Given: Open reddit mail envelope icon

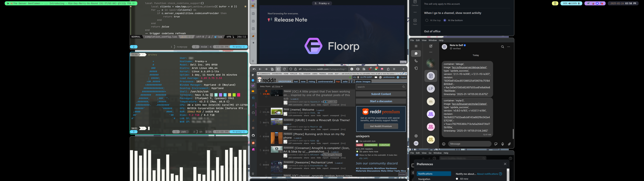Looking at the screenshot, I should click(x=376, y=77).
